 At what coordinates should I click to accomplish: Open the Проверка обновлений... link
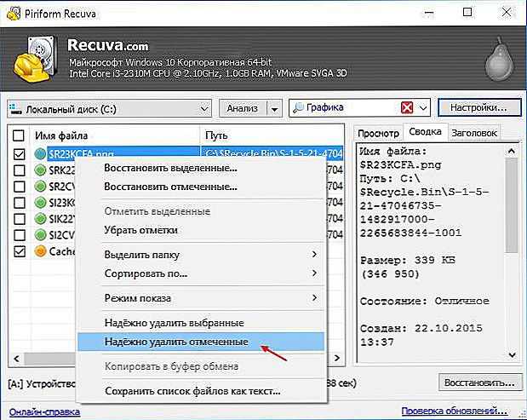click(x=455, y=411)
